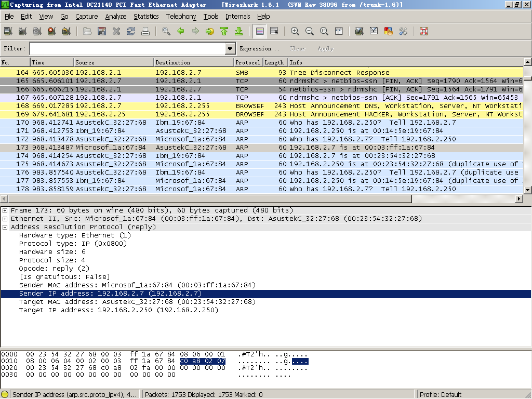Viewport: 532px width, 399px height.
Task: Click the Expression... filter button
Action: 259,48
